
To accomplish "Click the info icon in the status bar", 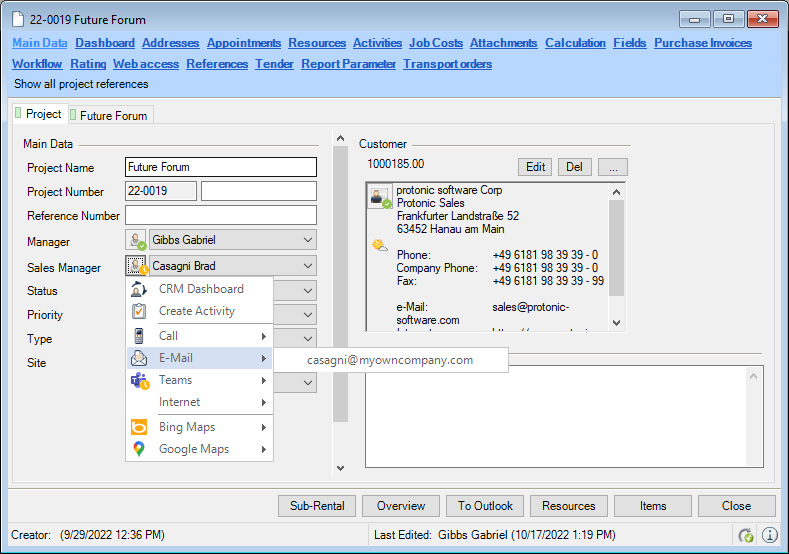I will pyautogui.click(x=770, y=535).
